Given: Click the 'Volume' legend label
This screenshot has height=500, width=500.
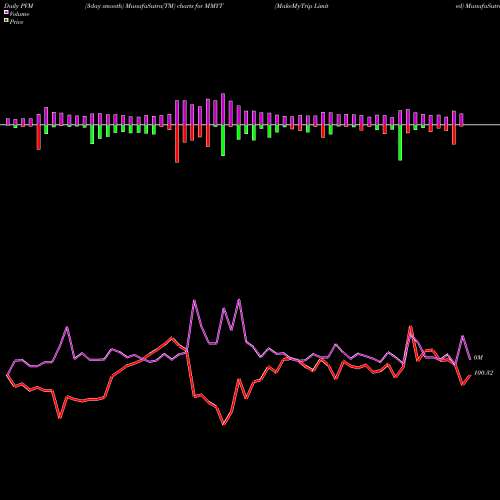Looking at the screenshot, I should tap(19, 14).
